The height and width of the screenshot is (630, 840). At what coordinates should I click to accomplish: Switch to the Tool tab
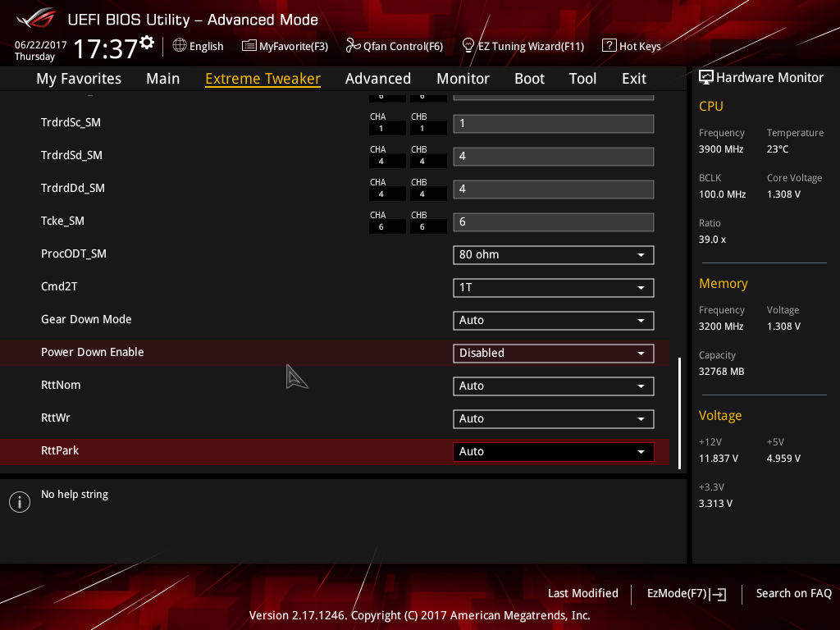[583, 79]
